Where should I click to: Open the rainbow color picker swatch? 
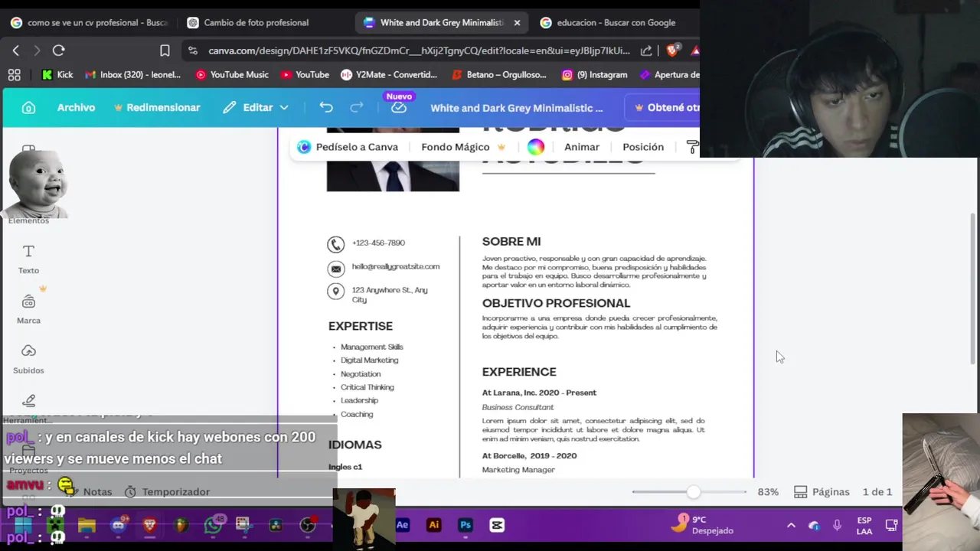536,147
